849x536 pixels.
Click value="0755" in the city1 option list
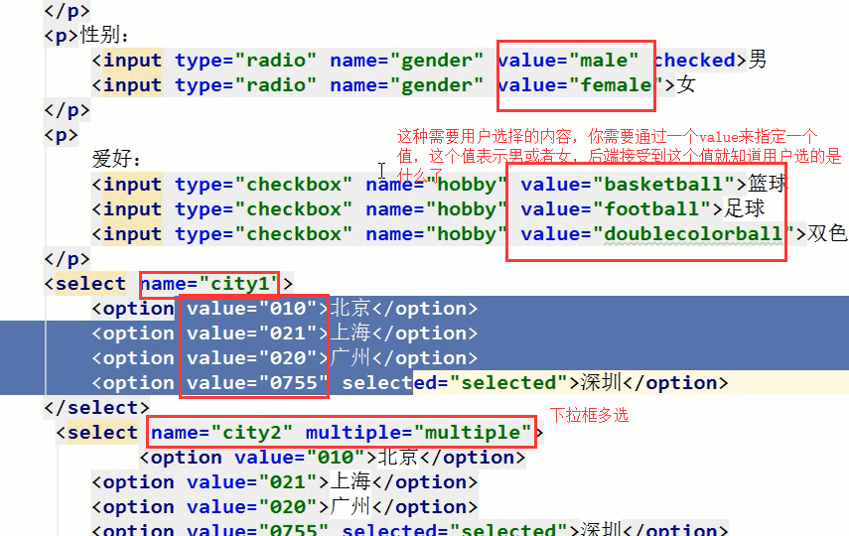[x=257, y=383]
